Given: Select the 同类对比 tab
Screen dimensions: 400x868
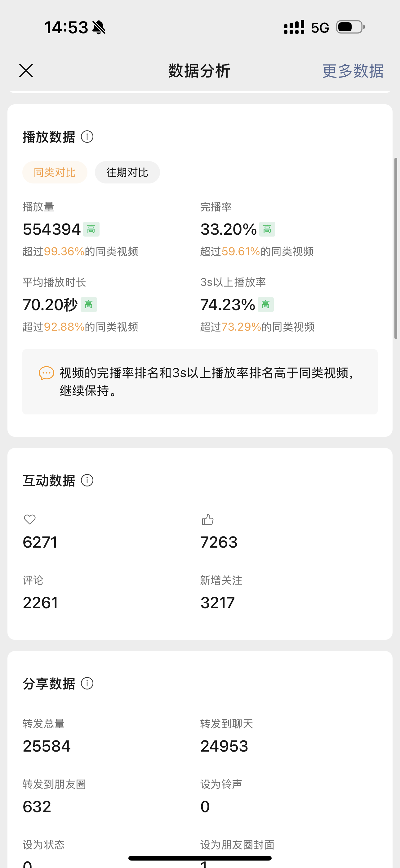Looking at the screenshot, I should tap(55, 172).
